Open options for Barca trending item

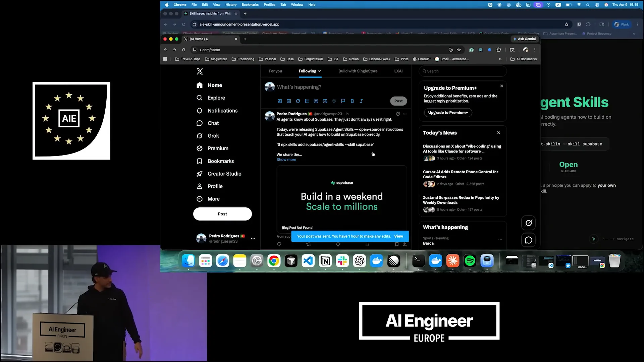tap(500, 239)
